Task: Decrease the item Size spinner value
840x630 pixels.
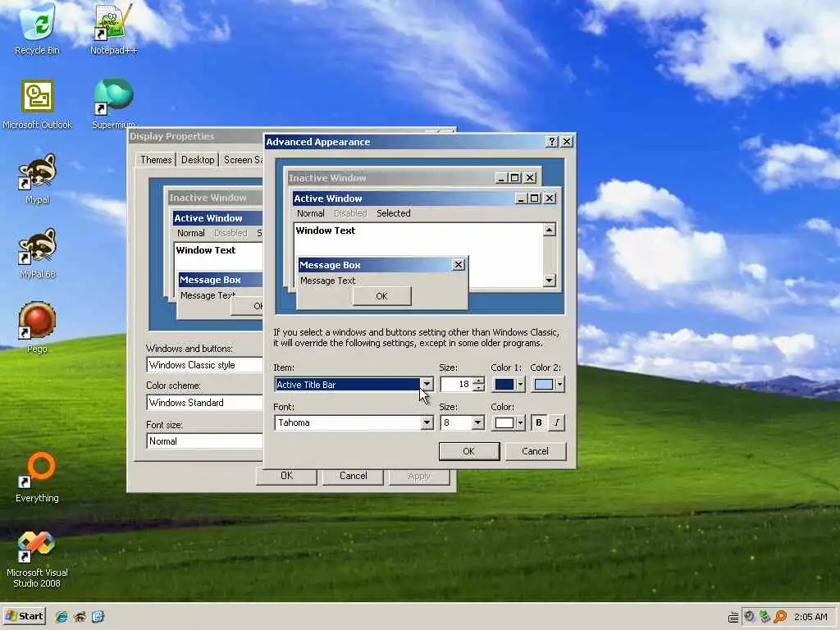Action: (x=478, y=388)
